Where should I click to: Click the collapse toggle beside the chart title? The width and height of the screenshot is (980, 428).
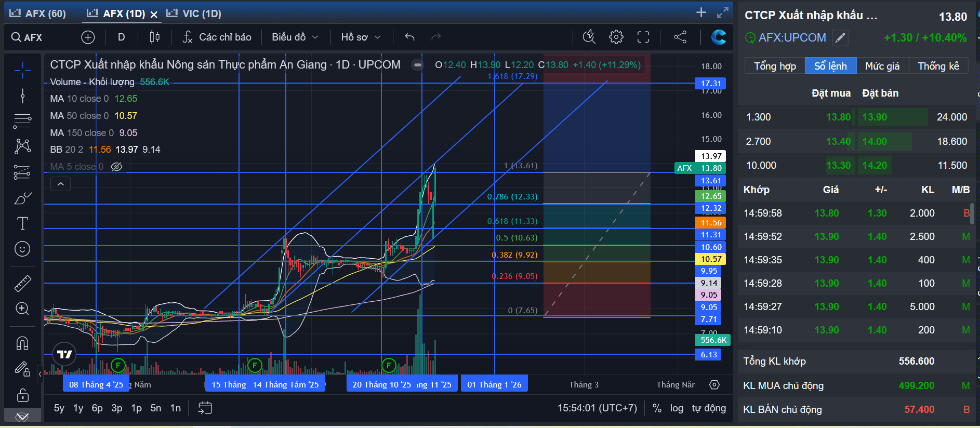pyautogui.click(x=417, y=65)
